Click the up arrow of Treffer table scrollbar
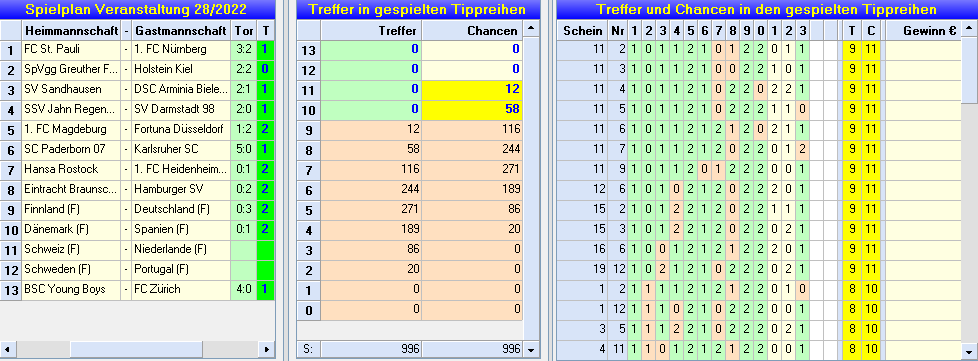Image resolution: width=978 pixels, height=361 pixels. tap(531, 28)
